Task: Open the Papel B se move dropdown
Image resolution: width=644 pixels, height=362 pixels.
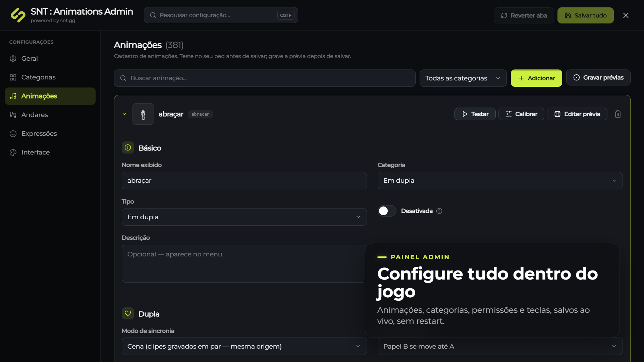Action: pos(500,346)
